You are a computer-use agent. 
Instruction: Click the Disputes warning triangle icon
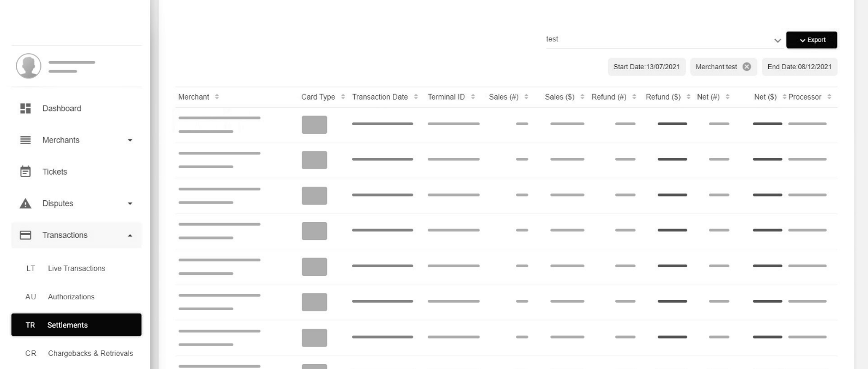(26, 204)
